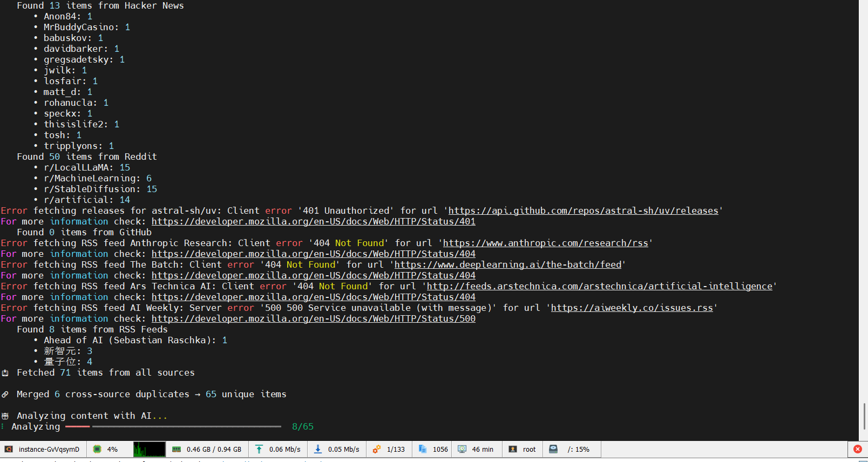
Task: Click the Analyzing progress bar
Action: click(173, 426)
